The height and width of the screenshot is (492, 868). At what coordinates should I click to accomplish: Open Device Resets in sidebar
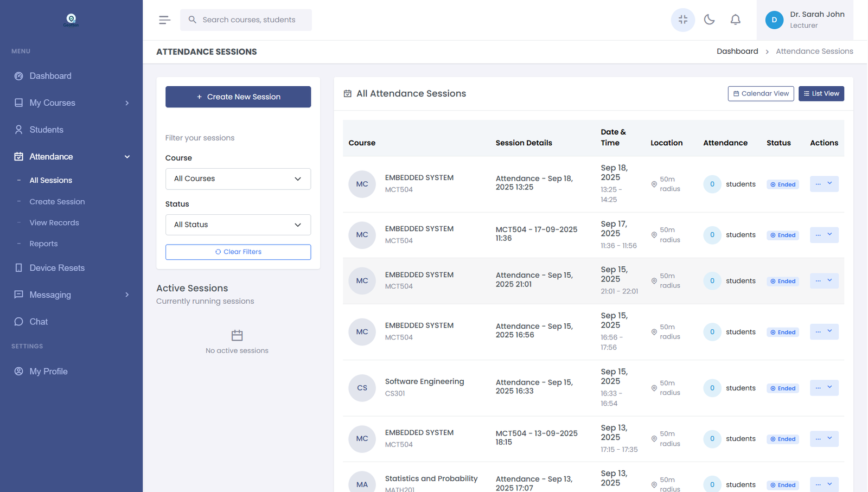(x=57, y=268)
